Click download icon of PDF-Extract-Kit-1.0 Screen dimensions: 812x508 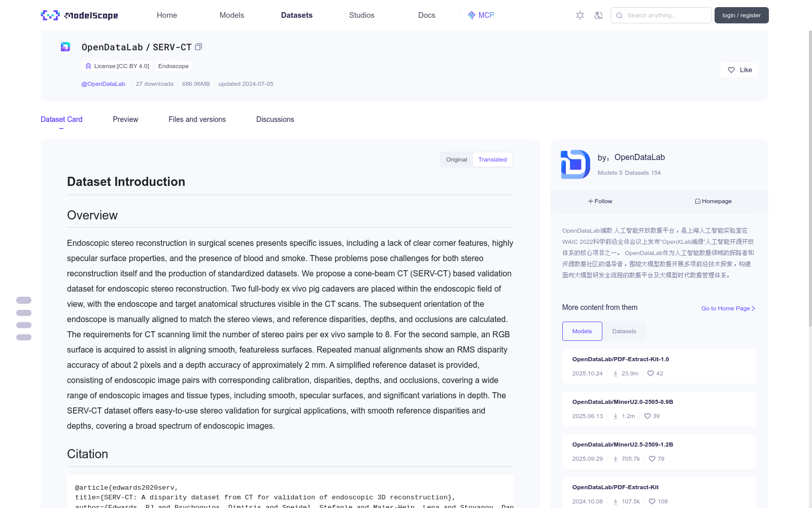616,373
